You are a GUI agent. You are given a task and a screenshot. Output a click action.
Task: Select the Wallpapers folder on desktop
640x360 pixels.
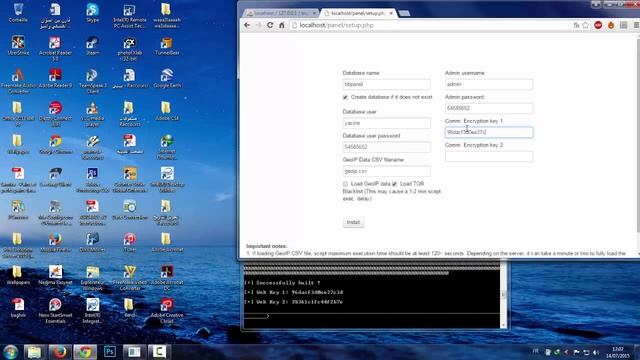(x=18, y=275)
